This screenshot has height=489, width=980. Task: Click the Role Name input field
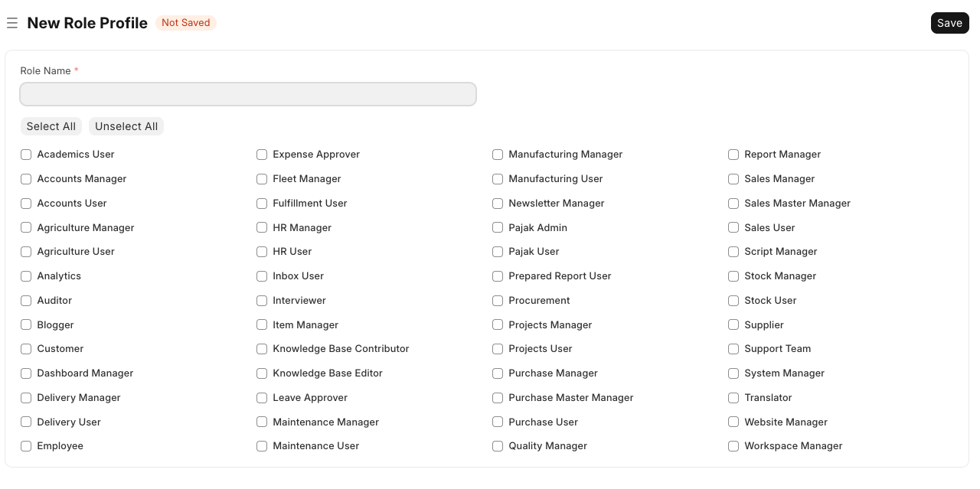tap(248, 94)
